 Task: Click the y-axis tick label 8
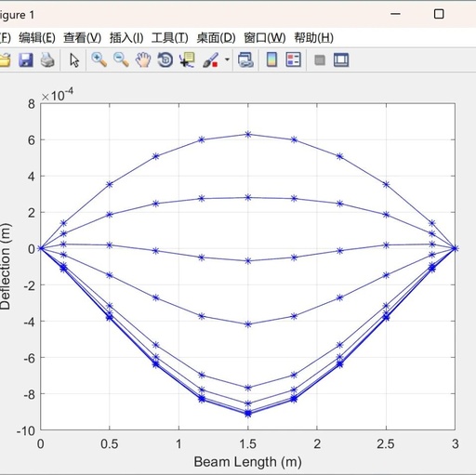[32, 104]
